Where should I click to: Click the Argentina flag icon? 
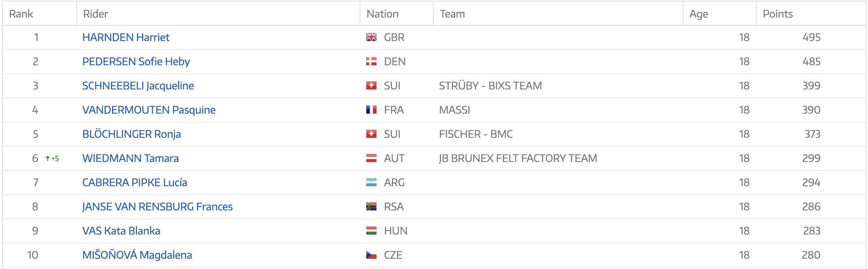point(371,183)
